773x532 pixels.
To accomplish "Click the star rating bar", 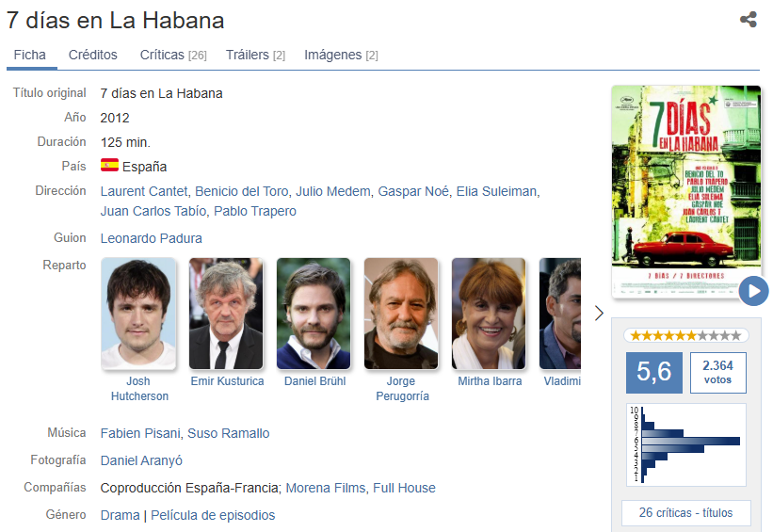I will pos(685,336).
